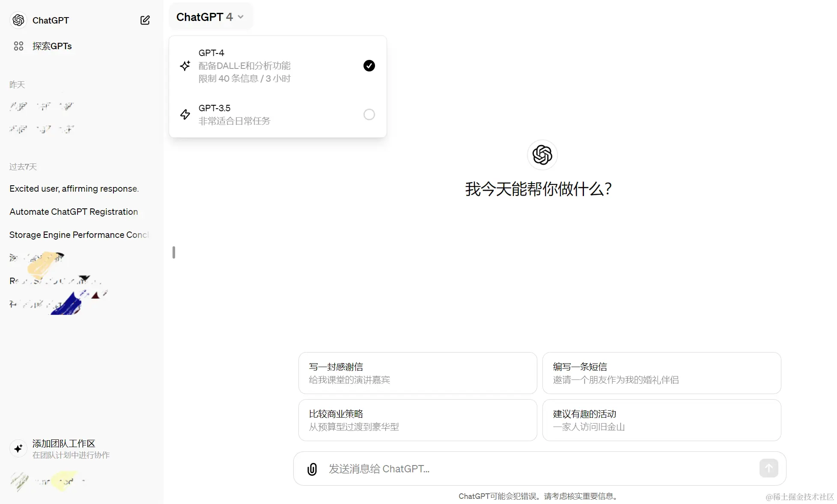Click the ChatGPT logo in the sidebar
Image resolution: width=837 pixels, height=504 pixels.
click(x=18, y=20)
